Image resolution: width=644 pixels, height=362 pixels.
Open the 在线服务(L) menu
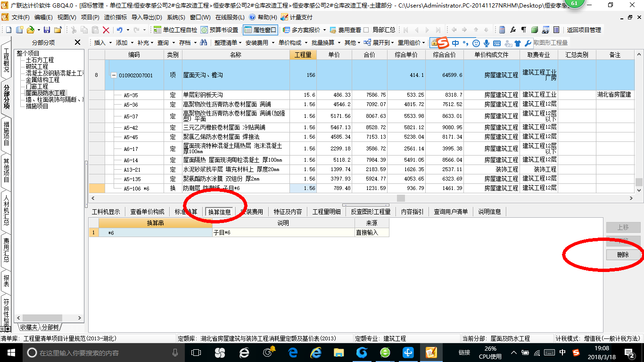click(230, 17)
